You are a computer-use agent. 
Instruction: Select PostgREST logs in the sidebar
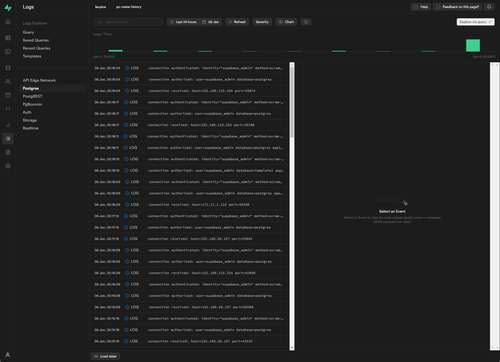coord(33,96)
